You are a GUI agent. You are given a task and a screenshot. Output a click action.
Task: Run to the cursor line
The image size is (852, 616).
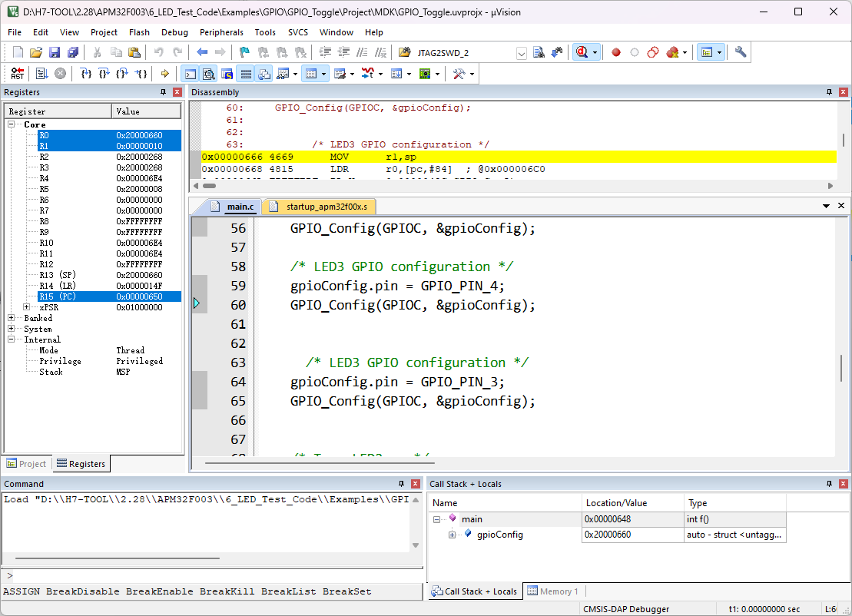click(141, 74)
